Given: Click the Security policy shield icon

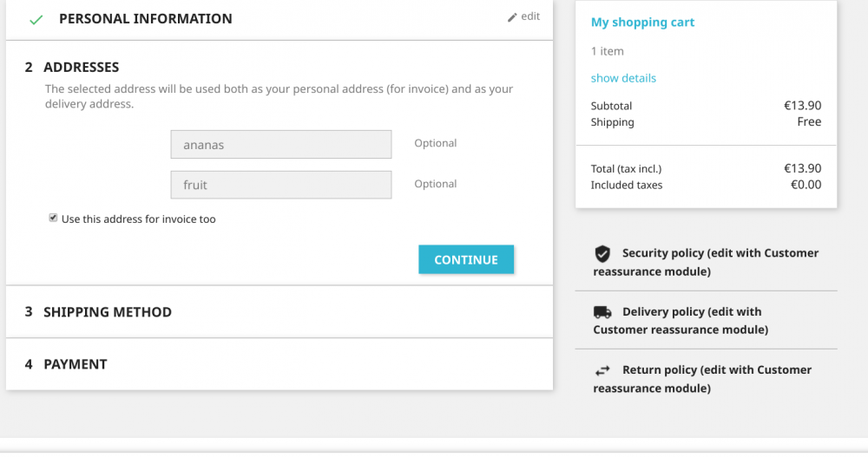Looking at the screenshot, I should click(x=602, y=254).
